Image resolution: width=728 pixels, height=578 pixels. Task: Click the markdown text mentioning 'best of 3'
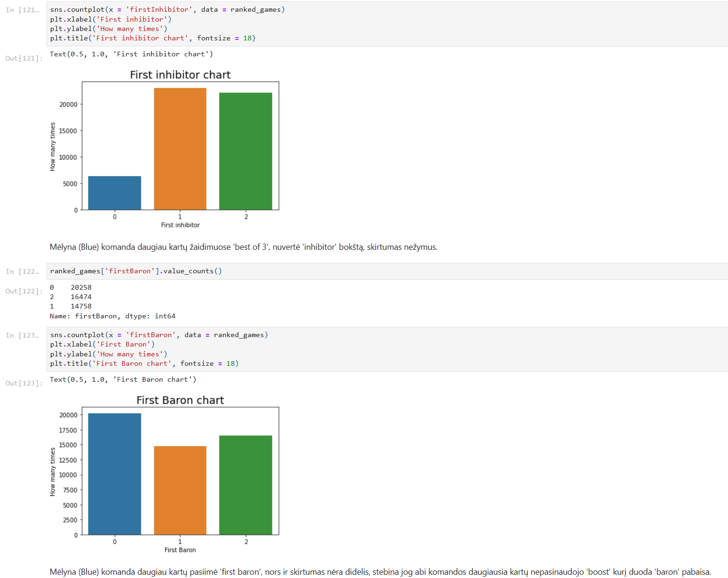point(243,247)
